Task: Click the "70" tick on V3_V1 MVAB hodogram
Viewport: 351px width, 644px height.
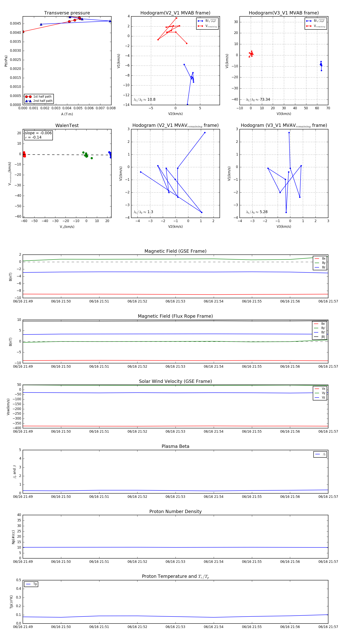Action: [328, 108]
